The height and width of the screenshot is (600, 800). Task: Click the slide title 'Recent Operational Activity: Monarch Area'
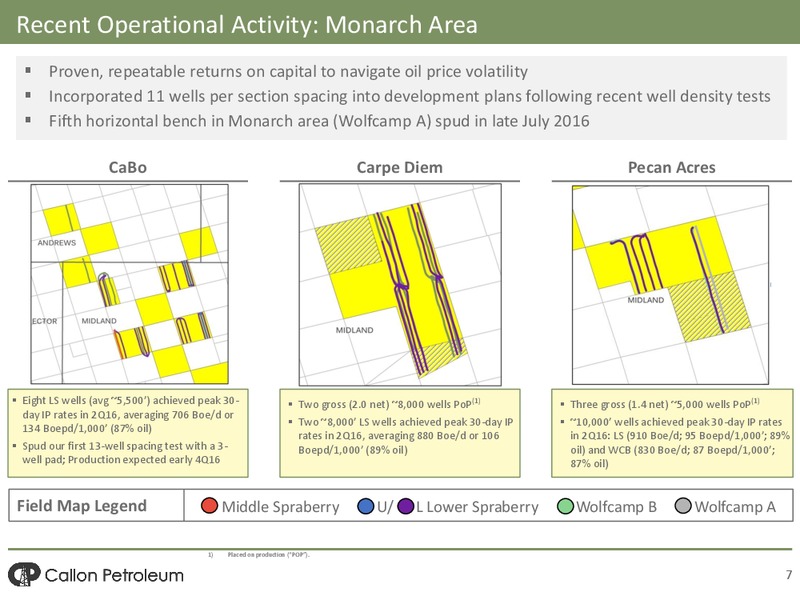point(247,24)
